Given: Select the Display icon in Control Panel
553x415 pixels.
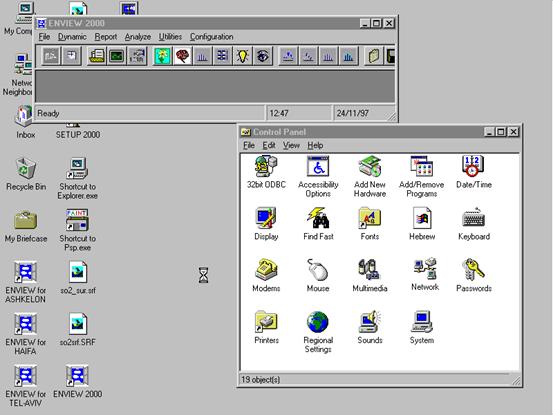Looking at the screenshot, I should click(x=266, y=224).
